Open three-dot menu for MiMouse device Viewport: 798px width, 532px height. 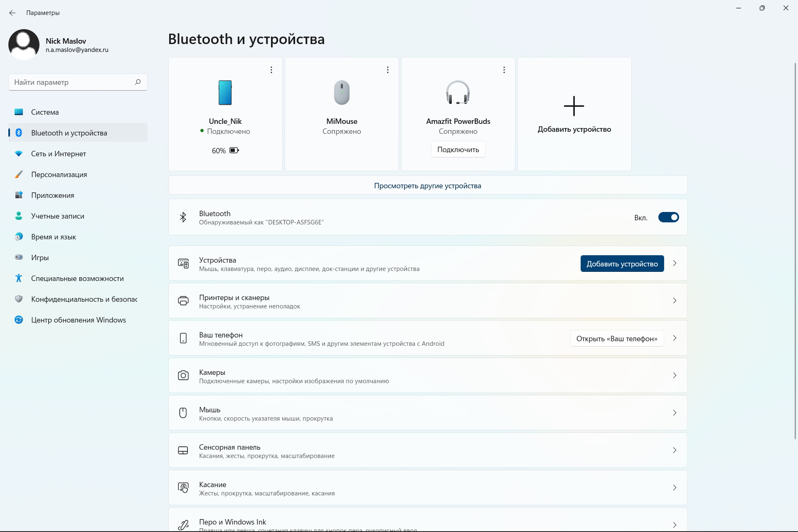coord(388,70)
